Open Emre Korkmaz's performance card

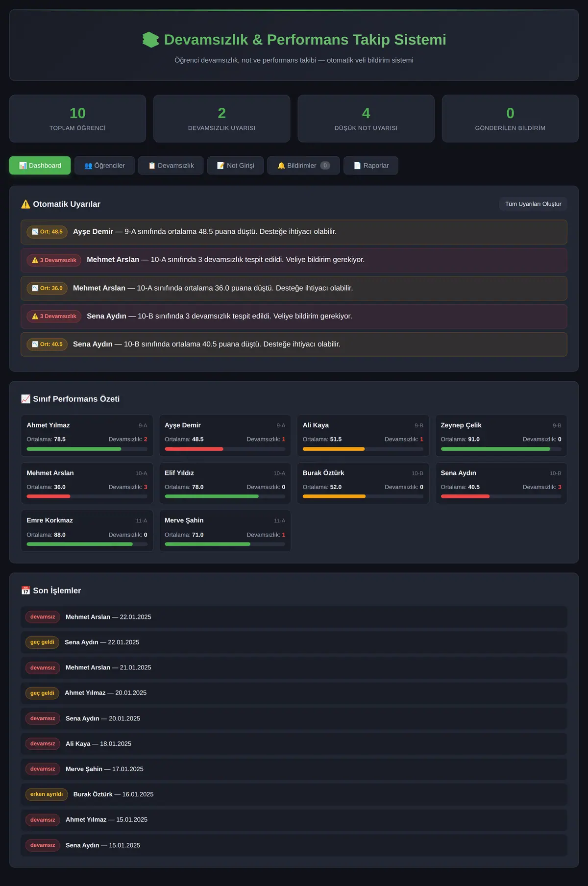coord(87,531)
